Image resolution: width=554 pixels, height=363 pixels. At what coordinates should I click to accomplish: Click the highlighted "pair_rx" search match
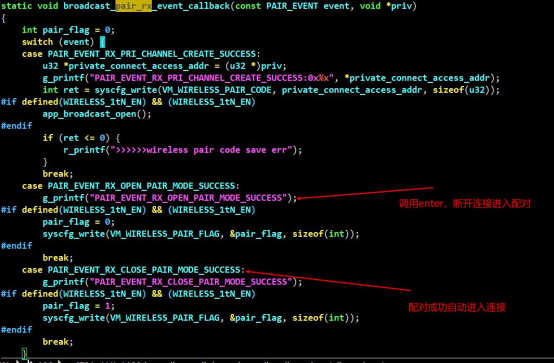pos(134,6)
